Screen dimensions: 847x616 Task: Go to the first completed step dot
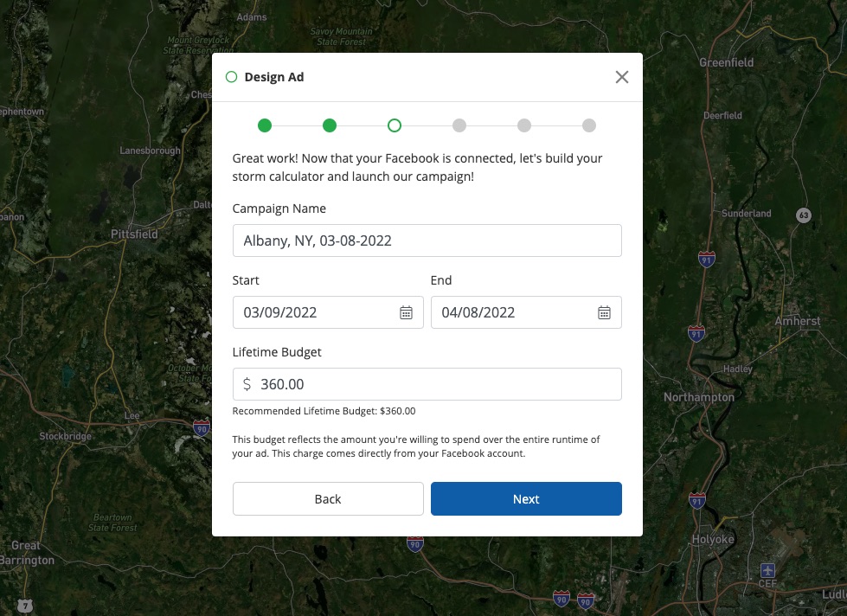(x=265, y=125)
